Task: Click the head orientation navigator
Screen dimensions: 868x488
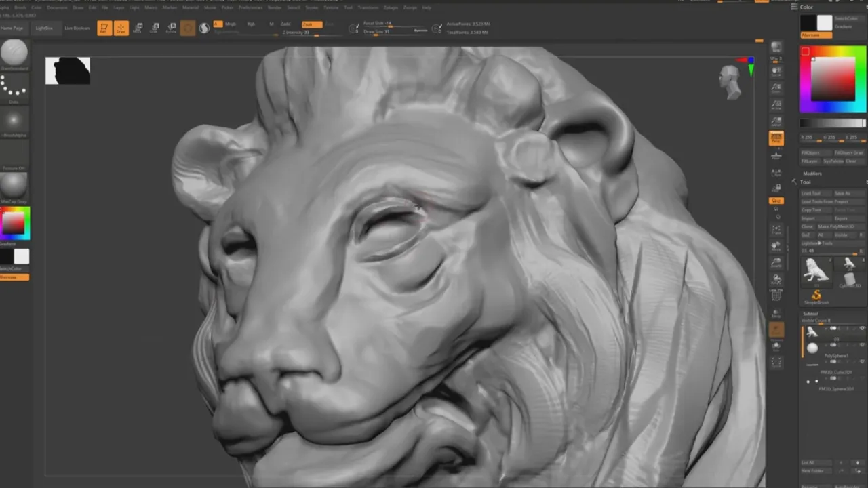Action: click(x=730, y=82)
